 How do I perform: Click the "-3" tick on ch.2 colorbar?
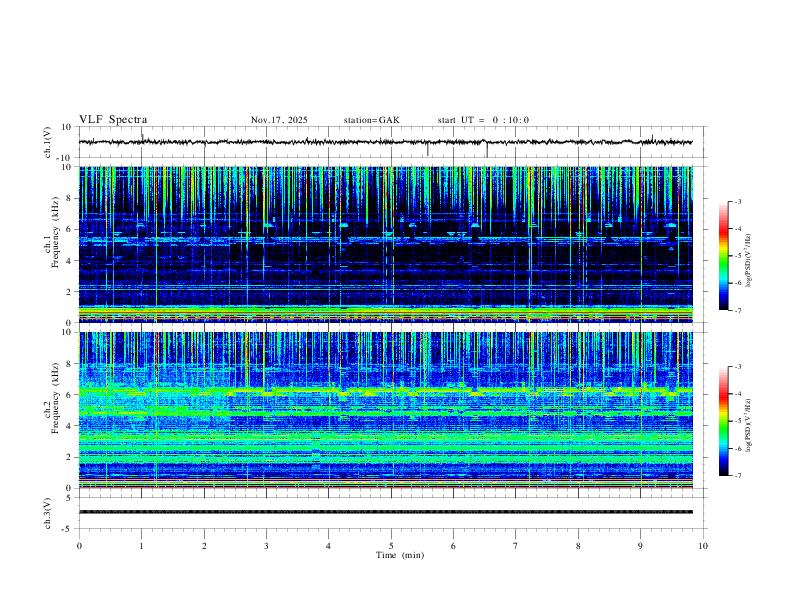[737, 367]
